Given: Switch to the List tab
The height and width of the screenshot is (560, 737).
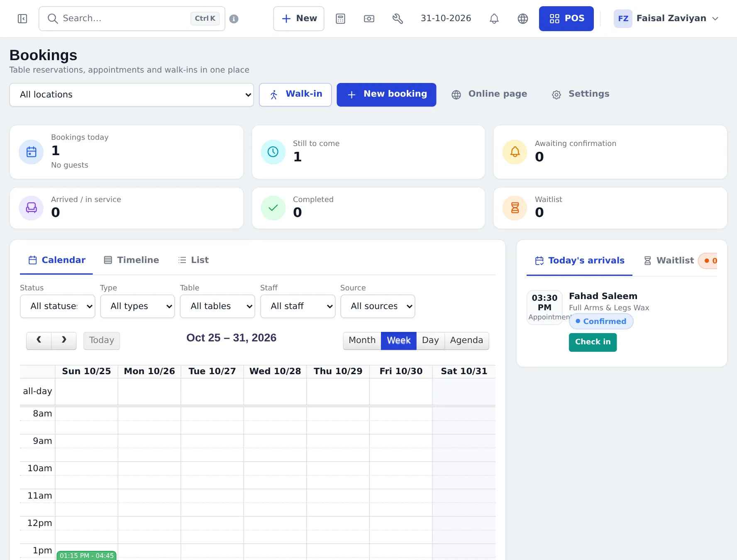Looking at the screenshot, I should pyautogui.click(x=193, y=260).
